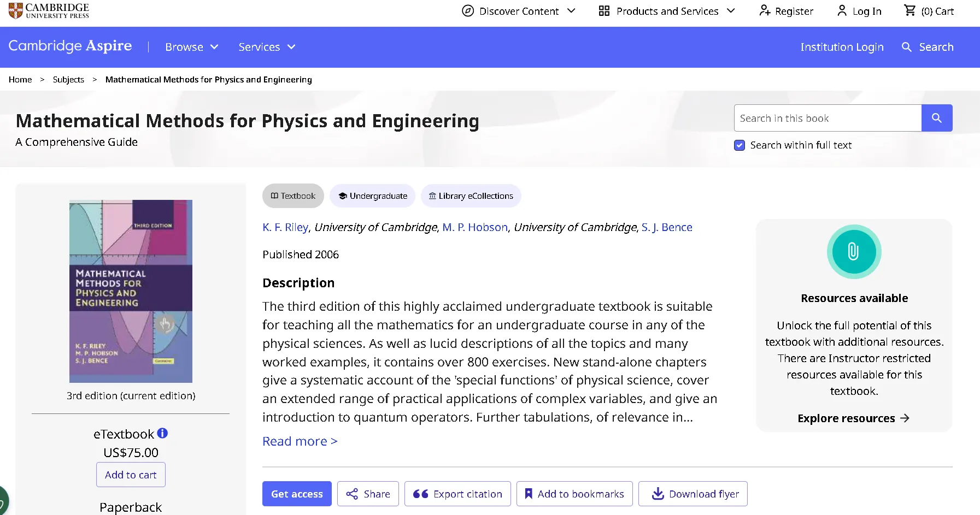The image size is (980, 515).
Task: Open the shopping Cart
Action: click(928, 11)
